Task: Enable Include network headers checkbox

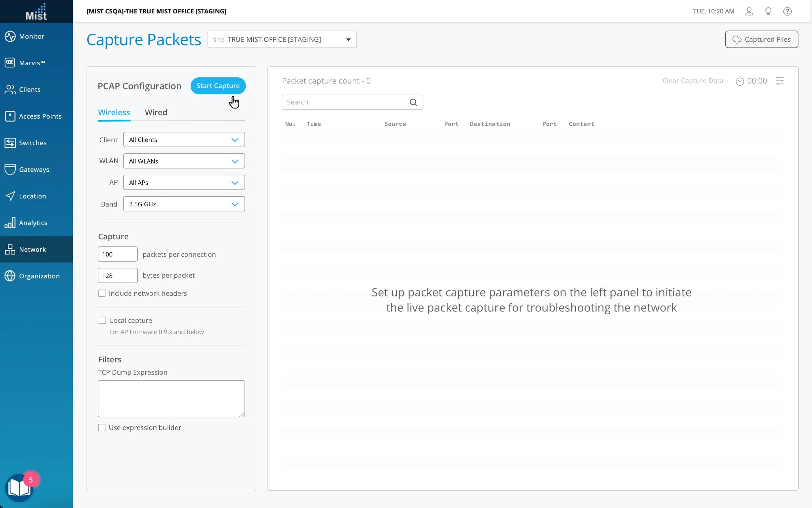Action: 102,293
